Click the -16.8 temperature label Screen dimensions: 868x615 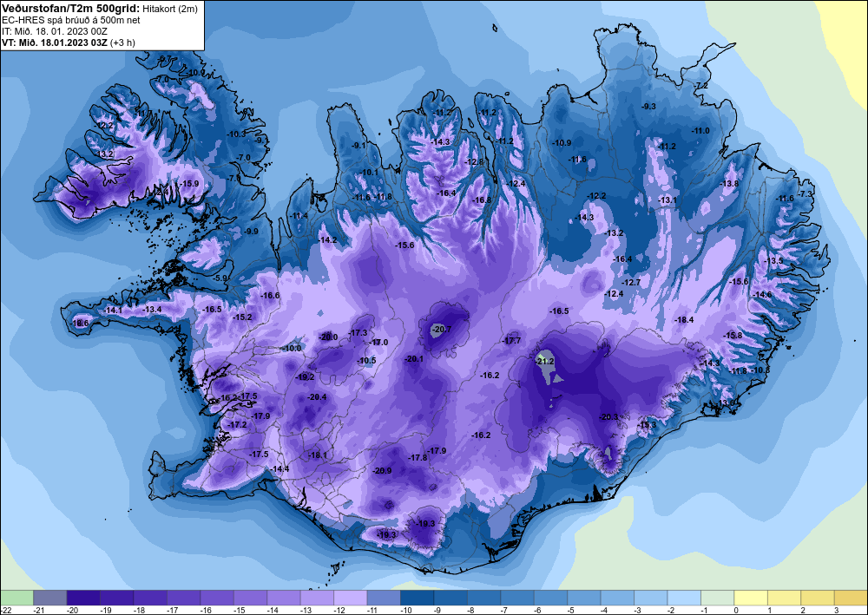click(x=482, y=200)
